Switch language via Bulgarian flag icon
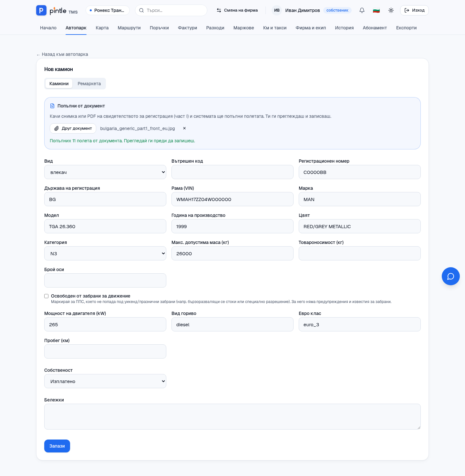This screenshot has width=465, height=476. tap(376, 10)
